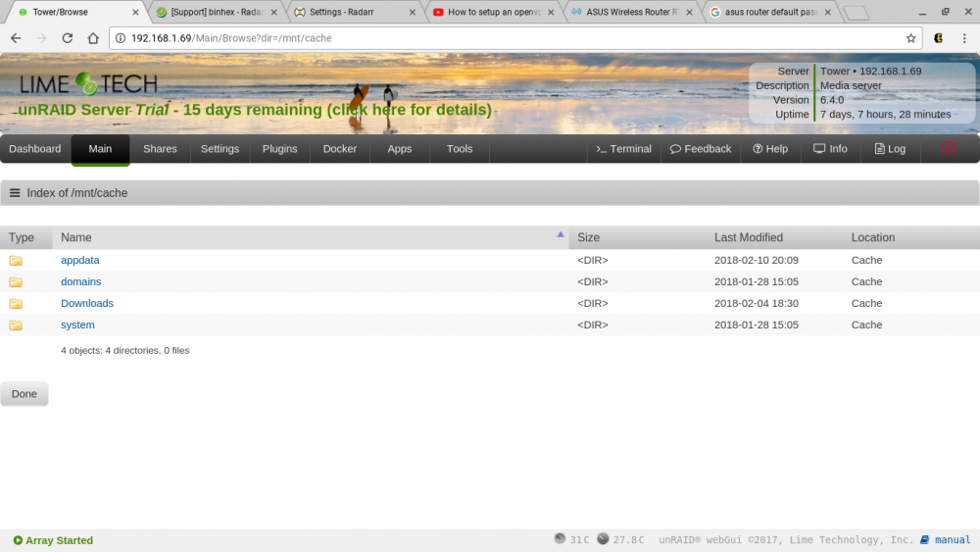Open the appdata folder icon

pyautogui.click(x=16, y=260)
